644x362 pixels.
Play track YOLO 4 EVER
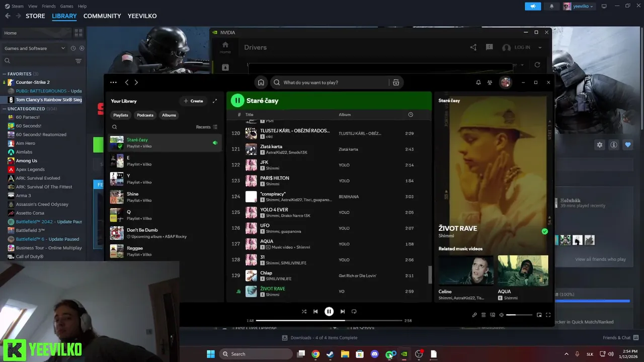pyautogui.click(x=329, y=212)
